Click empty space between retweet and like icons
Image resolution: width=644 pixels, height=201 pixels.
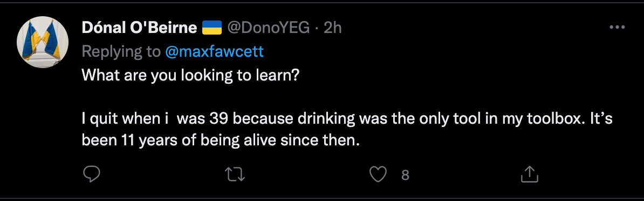307,175
